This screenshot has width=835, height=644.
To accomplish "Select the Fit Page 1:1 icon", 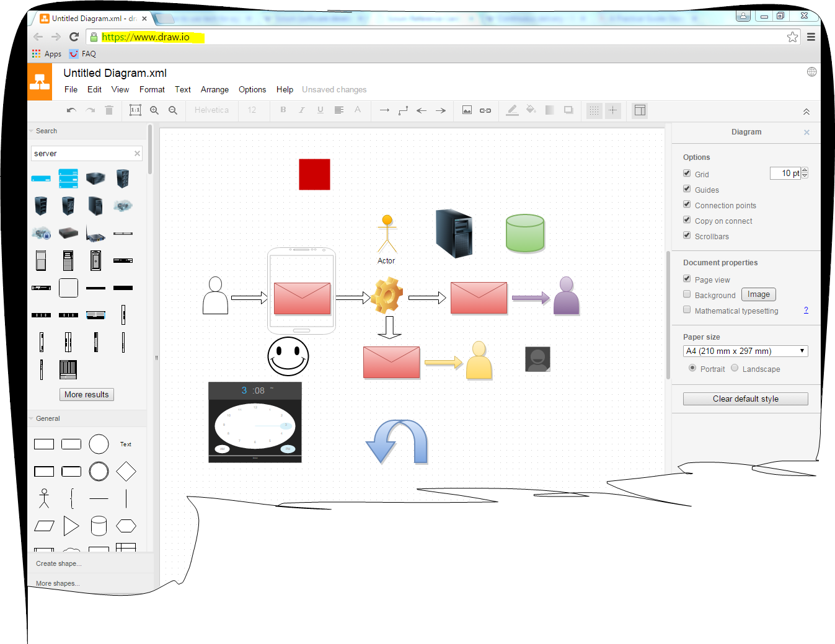I will 135,110.
